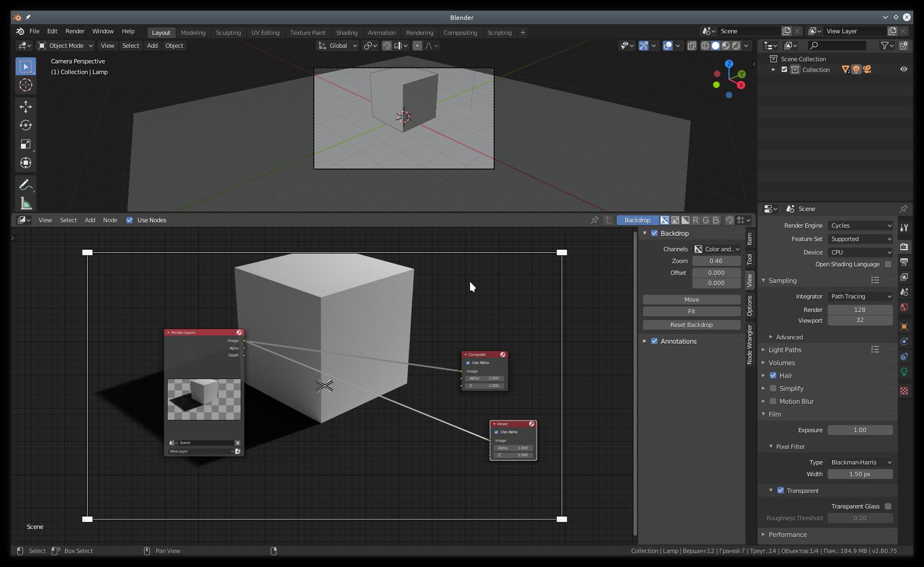Select the Measure tool
924x567 pixels.
[x=25, y=203]
